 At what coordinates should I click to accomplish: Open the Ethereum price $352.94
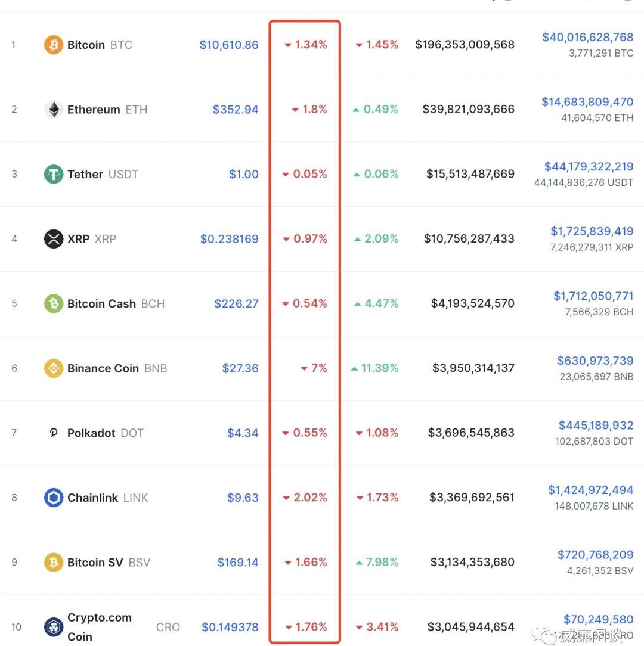[236, 109]
